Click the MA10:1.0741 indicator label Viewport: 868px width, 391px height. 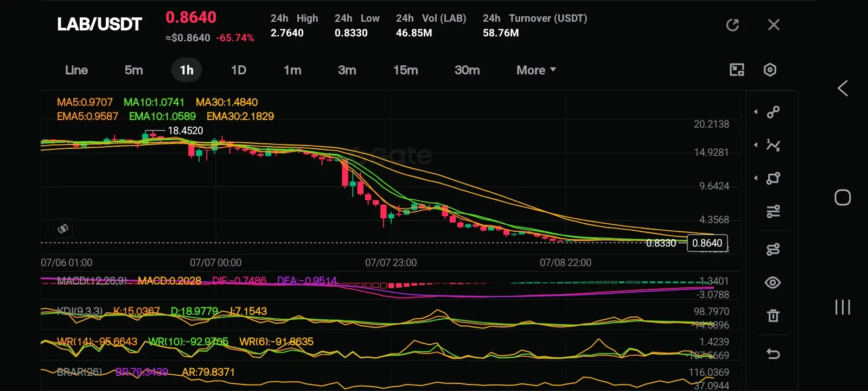tap(154, 102)
